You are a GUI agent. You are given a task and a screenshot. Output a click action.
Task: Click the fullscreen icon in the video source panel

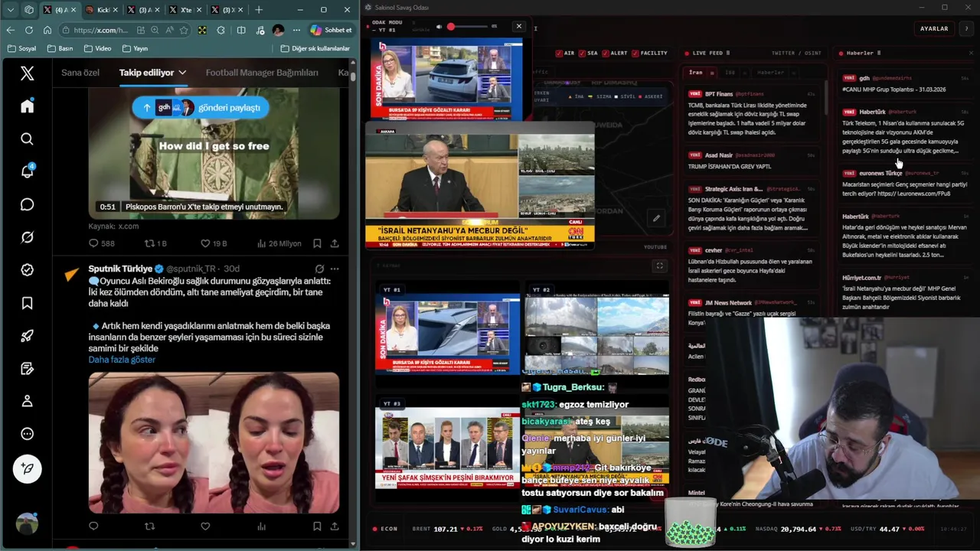coord(659,266)
